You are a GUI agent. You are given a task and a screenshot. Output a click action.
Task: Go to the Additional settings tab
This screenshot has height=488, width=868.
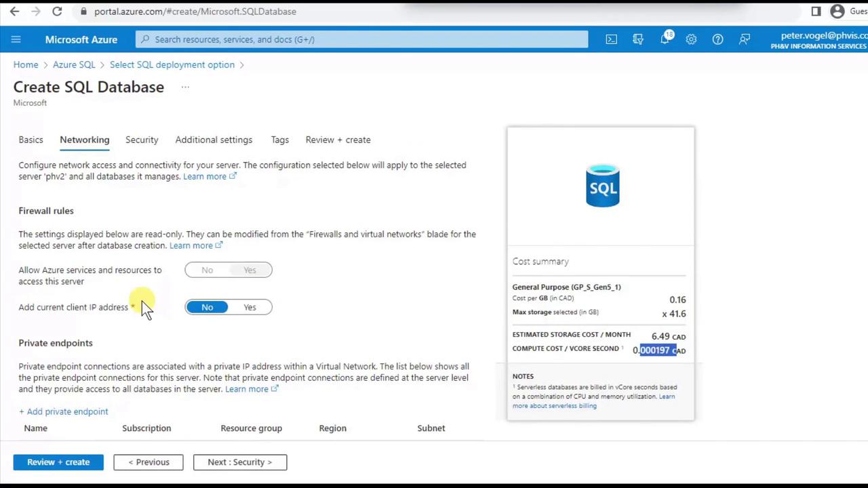point(214,140)
